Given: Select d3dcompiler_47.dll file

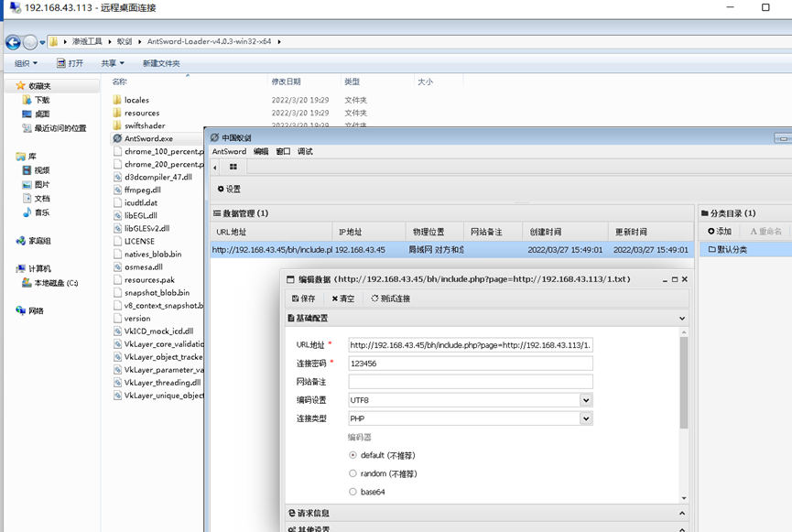Looking at the screenshot, I should (153, 177).
